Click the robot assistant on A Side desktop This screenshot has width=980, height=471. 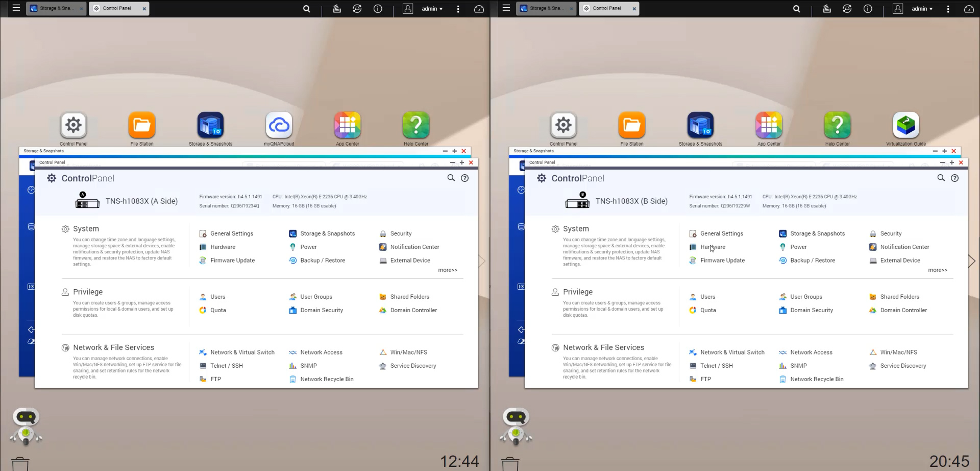pyautogui.click(x=26, y=425)
